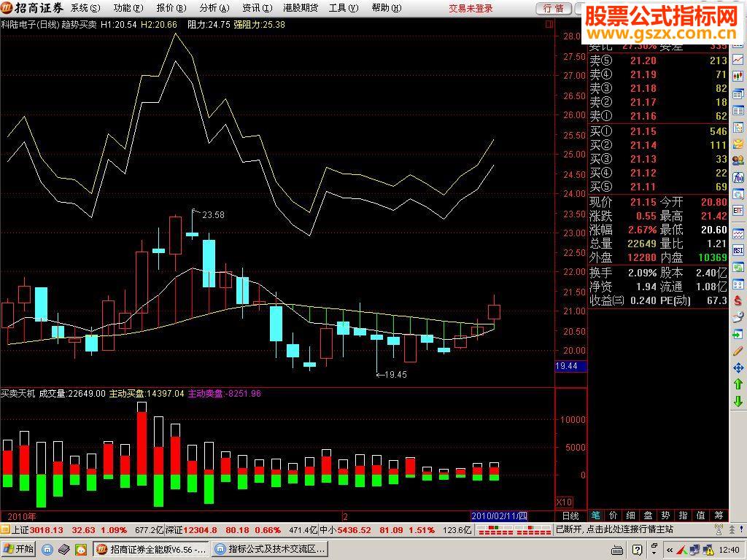747x560 pixels.
Task: Click the red-green market breadth indicator in status bar
Action: pyautogui.click(x=514, y=529)
